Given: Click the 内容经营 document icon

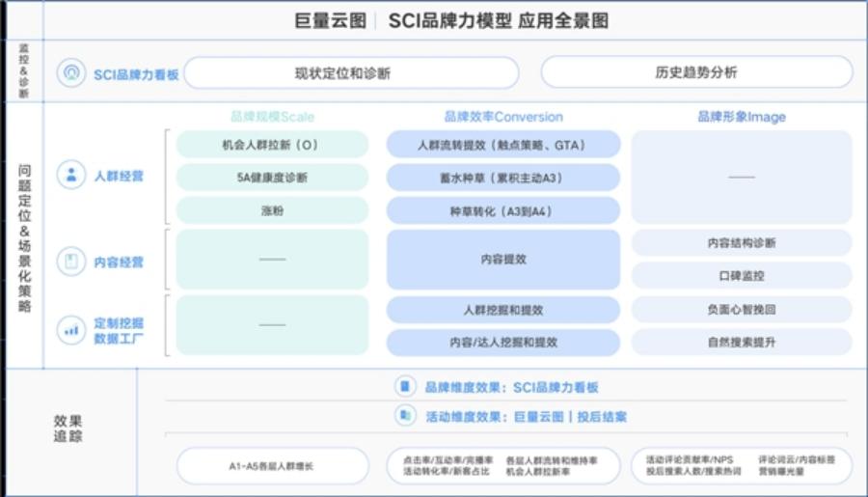Looking at the screenshot, I should tap(71, 261).
